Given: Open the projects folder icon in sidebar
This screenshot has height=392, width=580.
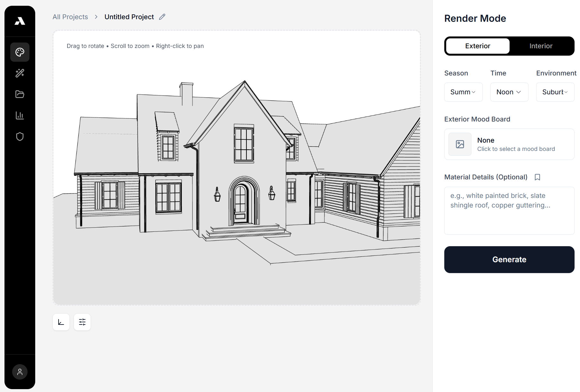Looking at the screenshot, I should (20, 94).
